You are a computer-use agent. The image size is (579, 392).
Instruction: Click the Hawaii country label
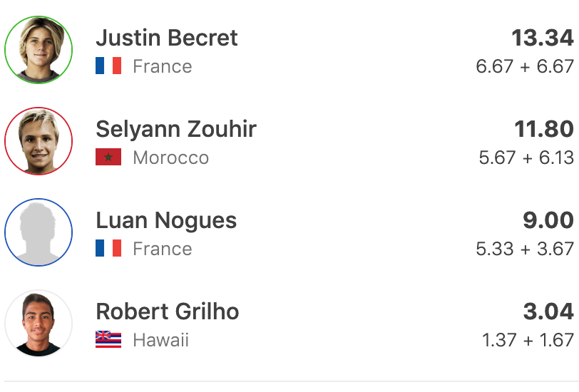click(161, 340)
